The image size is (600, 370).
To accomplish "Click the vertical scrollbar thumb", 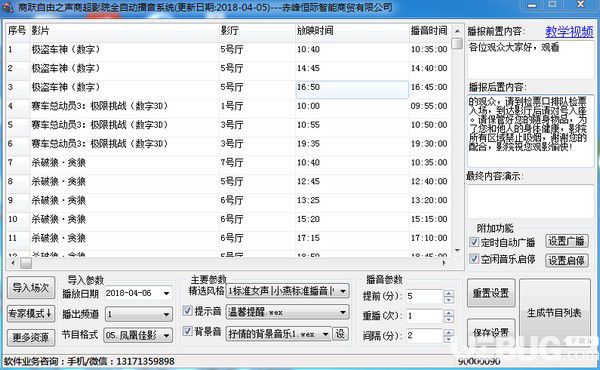I will click(x=457, y=43).
